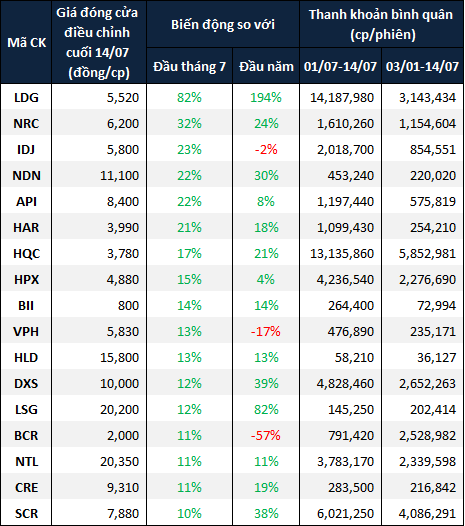Click the Đầu năm column header
Viewport: 465px width, 526px height.
pos(266,66)
